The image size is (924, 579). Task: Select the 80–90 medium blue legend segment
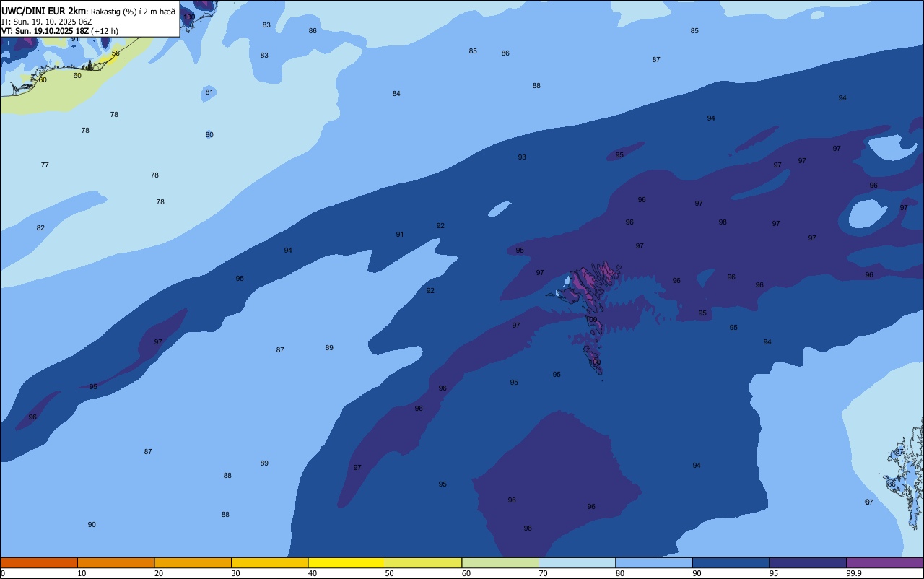click(x=654, y=562)
